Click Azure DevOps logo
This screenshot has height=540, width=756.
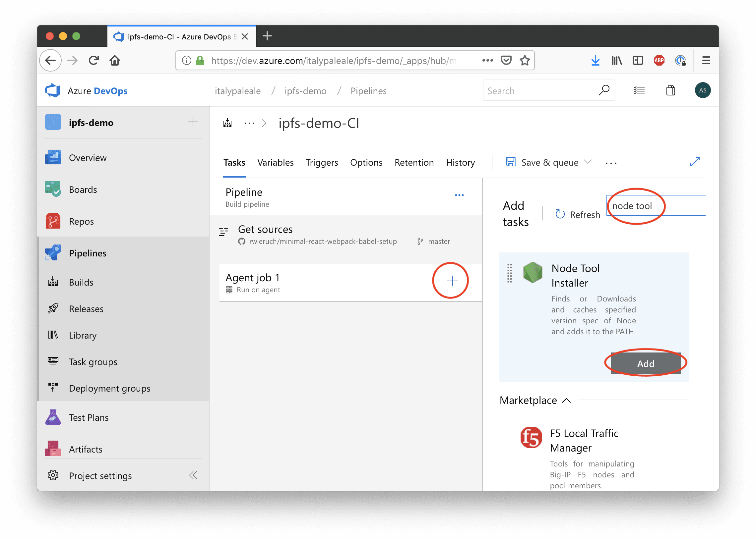(53, 91)
